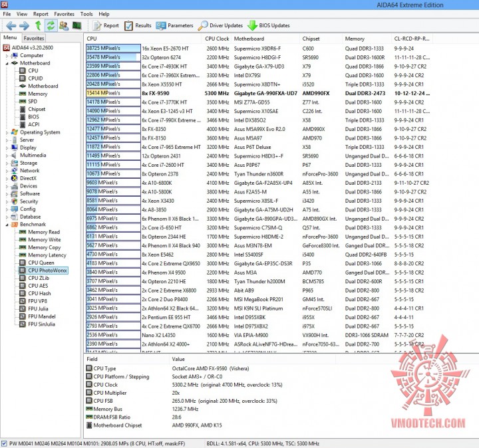The height and width of the screenshot is (448, 479).
Task: Open benchmark Parameters
Action: click(174, 26)
